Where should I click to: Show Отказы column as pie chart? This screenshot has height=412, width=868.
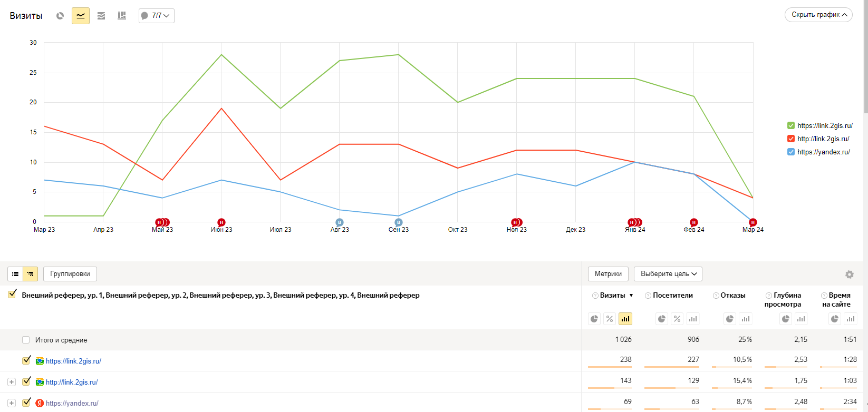click(730, 319)
